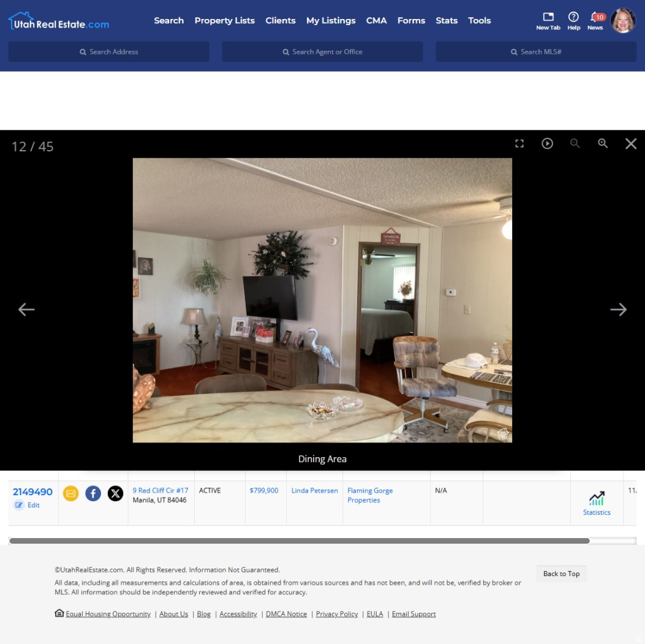Switch to My Listings
The width and height of the screenshot is (645, 644).
[x=331, y=20]
